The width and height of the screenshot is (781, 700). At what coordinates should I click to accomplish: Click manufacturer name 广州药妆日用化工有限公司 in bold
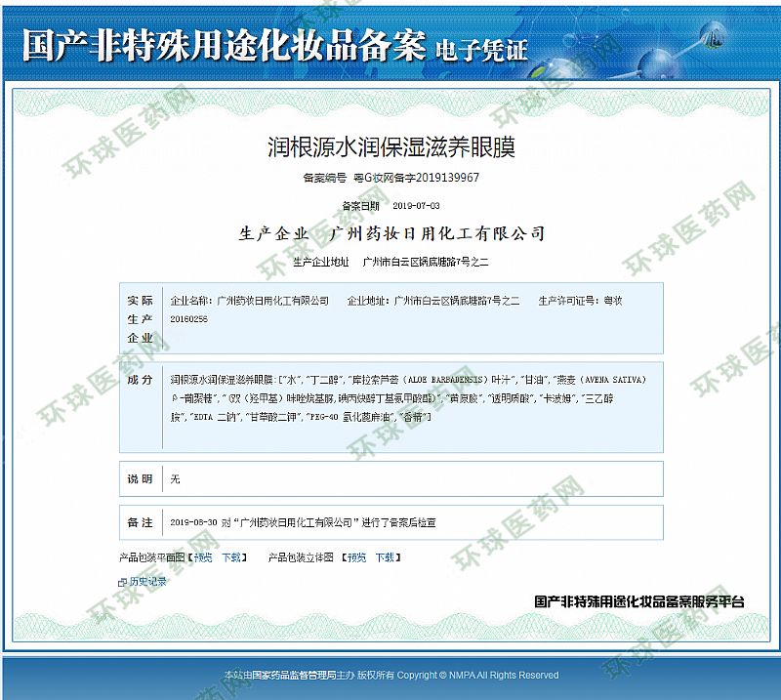pyautogui.click(x=438, y=234)
